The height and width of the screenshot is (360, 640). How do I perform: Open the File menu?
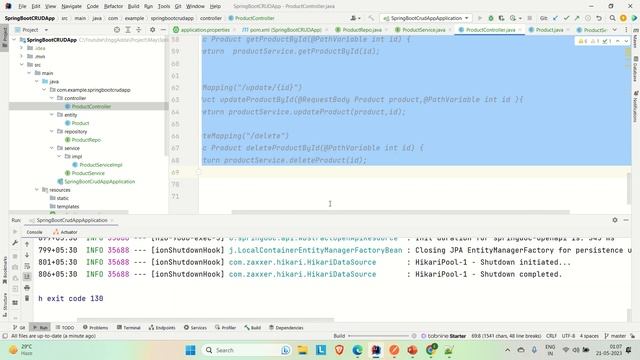(22, 6)
